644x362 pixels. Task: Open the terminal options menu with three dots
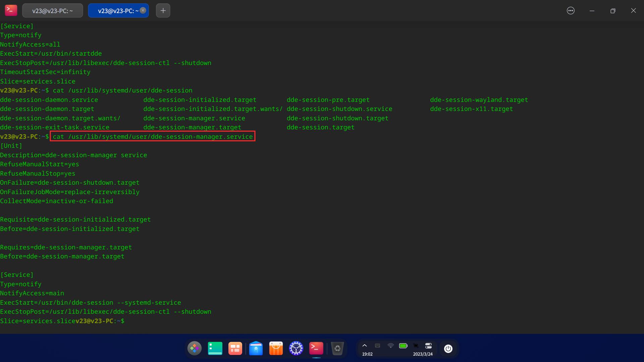click(571, 10)
